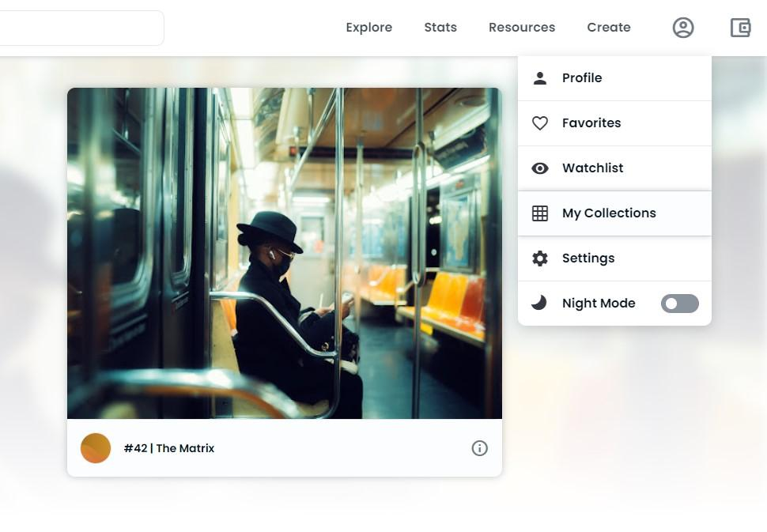Click the eye icon beside Watchlist
The height and width of the screenshot is (532, 767).
pos(540,168)
